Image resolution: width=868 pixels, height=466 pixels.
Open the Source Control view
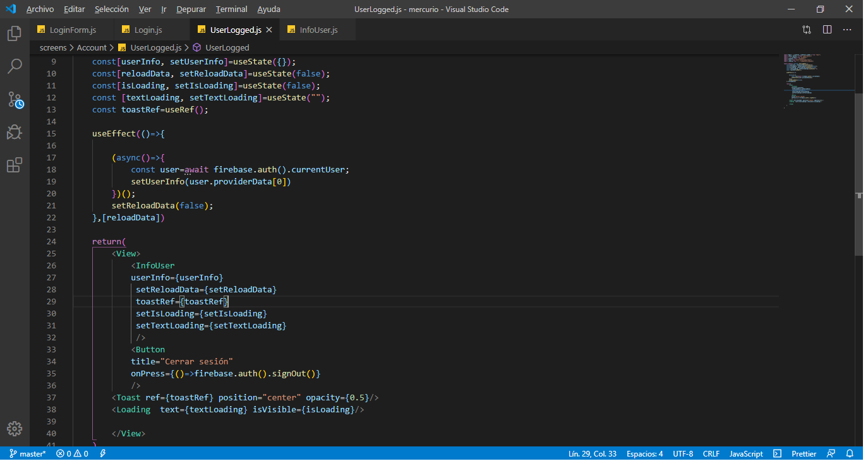click(15, 99)
